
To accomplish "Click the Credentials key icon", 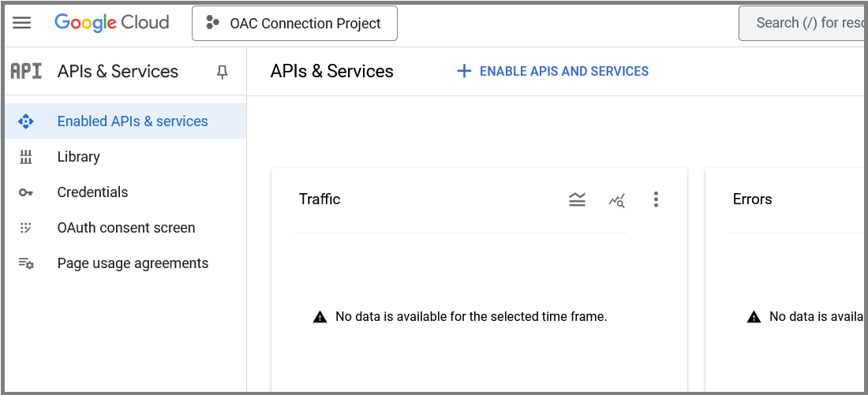I will (x=26, y=192).
